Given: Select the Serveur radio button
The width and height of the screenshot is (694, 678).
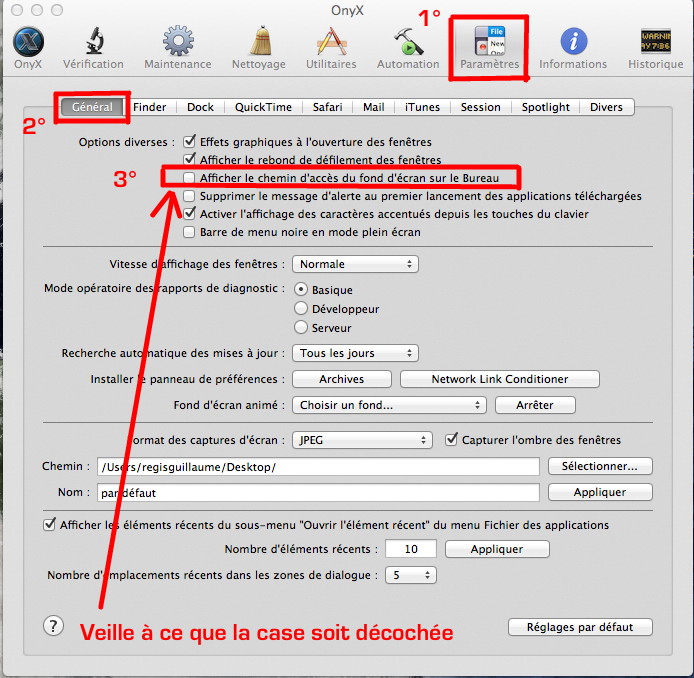Looking at the screenshot, I should [301, 327].
